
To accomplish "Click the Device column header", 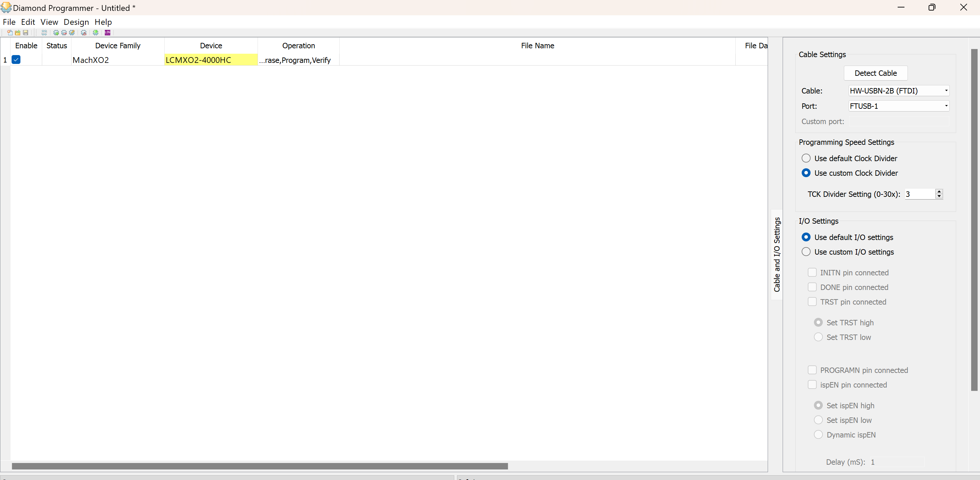I will point(211,46).
